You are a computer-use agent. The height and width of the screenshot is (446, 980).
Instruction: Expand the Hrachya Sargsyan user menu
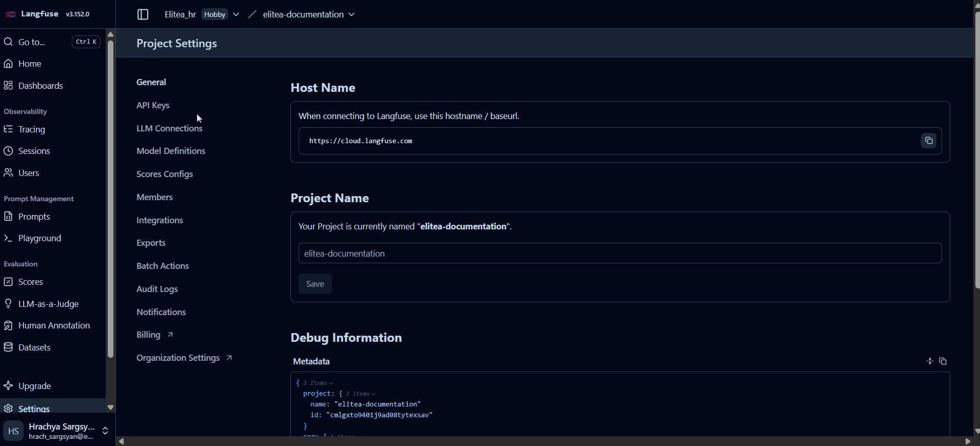[x=105, y=431]
